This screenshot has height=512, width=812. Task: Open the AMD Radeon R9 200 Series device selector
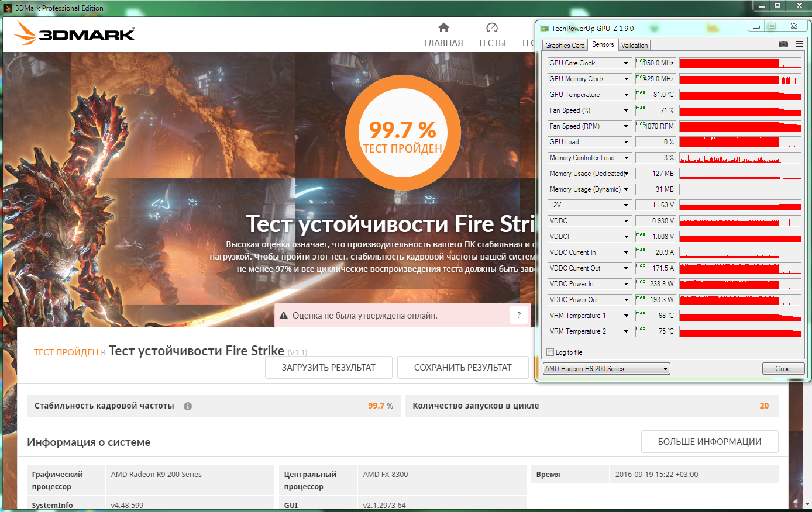point(607,369)
